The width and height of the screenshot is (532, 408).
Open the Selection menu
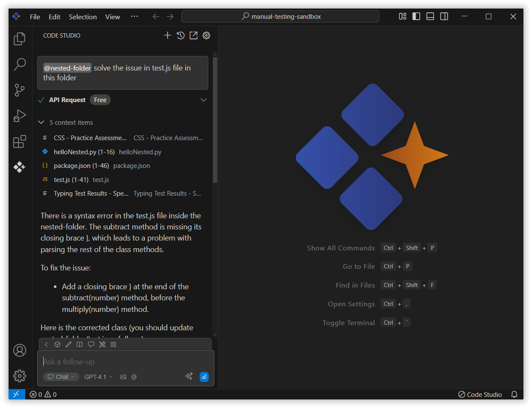point(83,17)
